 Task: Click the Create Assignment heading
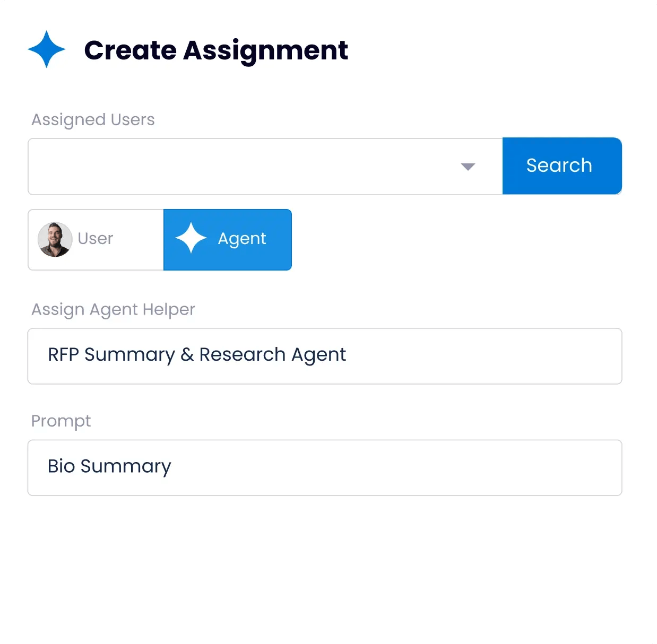[215, 50]
